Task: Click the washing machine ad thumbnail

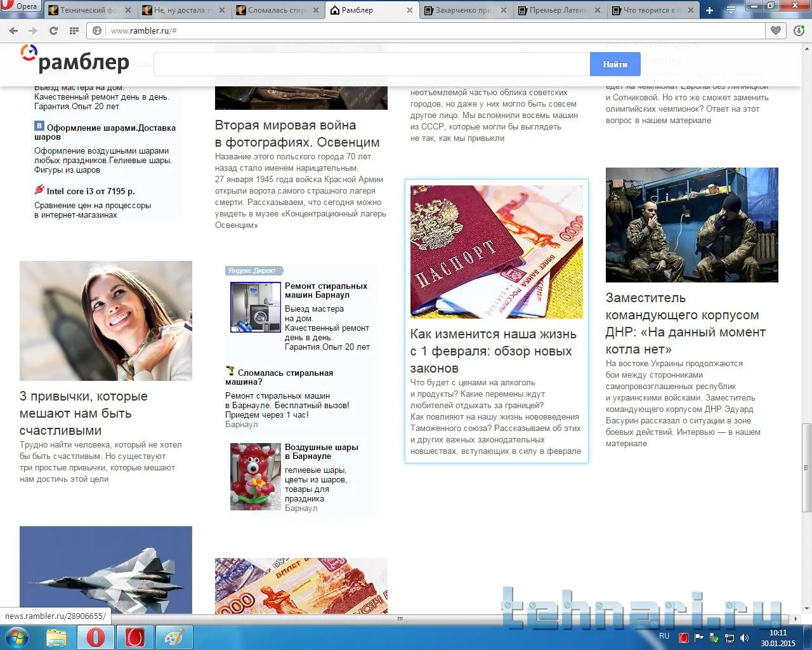Action: (x=256, y=307)
